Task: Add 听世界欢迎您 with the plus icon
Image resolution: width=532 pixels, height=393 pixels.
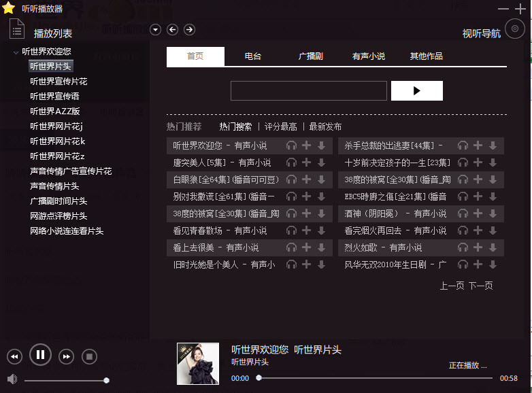Action: pyautogui.click(x=306, y=146)
